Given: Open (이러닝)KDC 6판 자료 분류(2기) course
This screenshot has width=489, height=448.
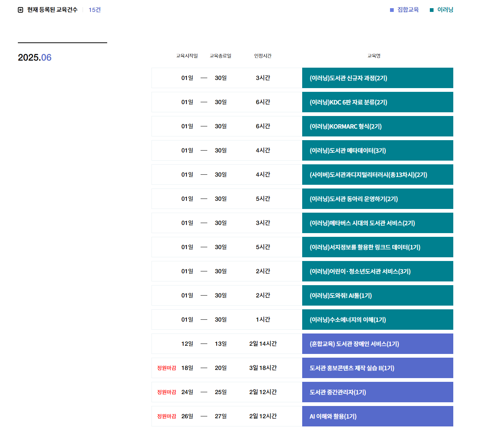Looking at the screenshot, I should pos(378,102).
